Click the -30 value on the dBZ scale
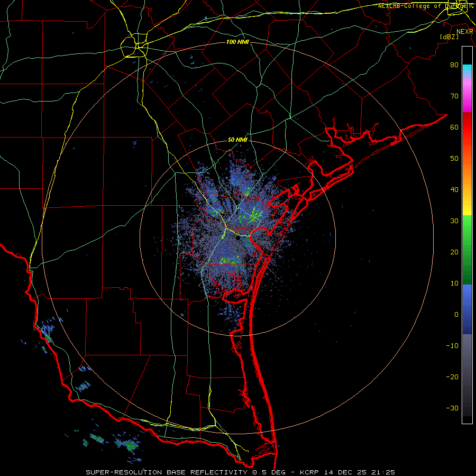This screenshot has width=476, height=476. pos(452,408)
